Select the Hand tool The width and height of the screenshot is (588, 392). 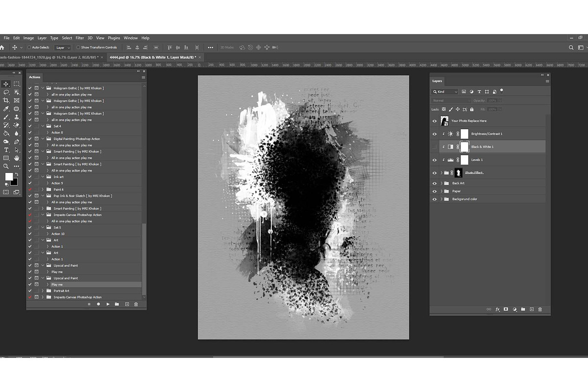click(17, 158)
